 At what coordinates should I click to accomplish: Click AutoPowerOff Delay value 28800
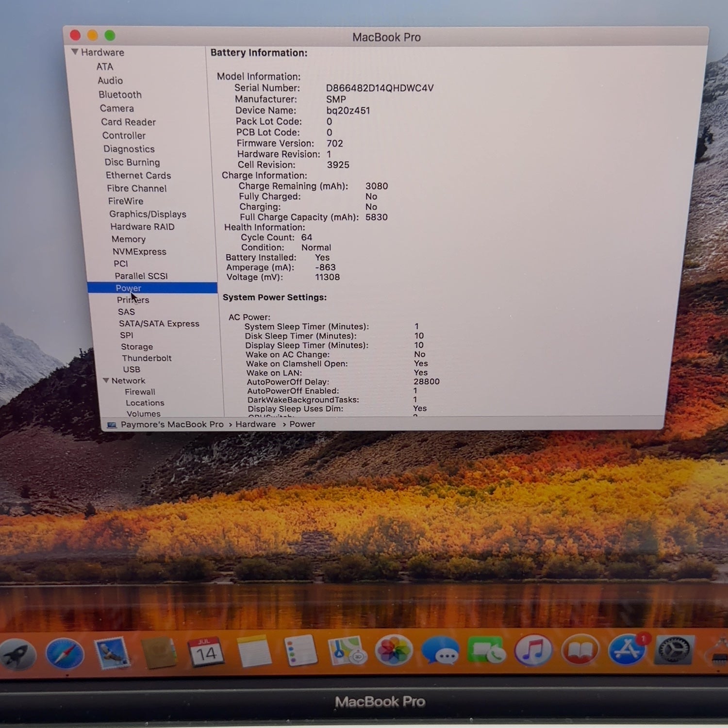pos(427,381)
